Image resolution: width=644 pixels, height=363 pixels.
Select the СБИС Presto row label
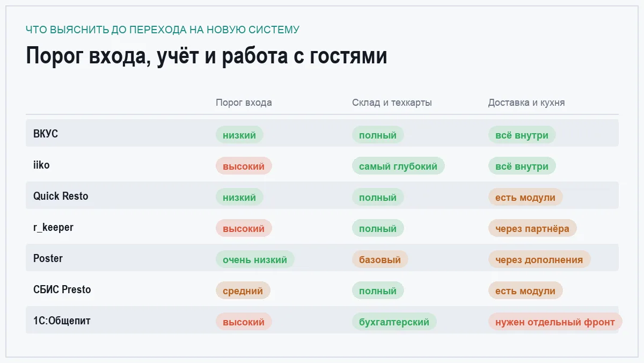[62, 289]
